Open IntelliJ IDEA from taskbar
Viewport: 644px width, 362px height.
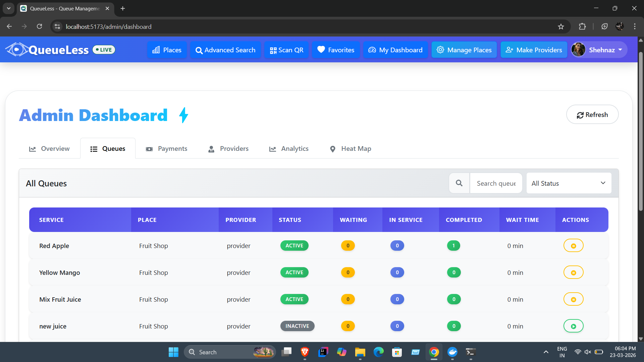click(x=323, y=352)
